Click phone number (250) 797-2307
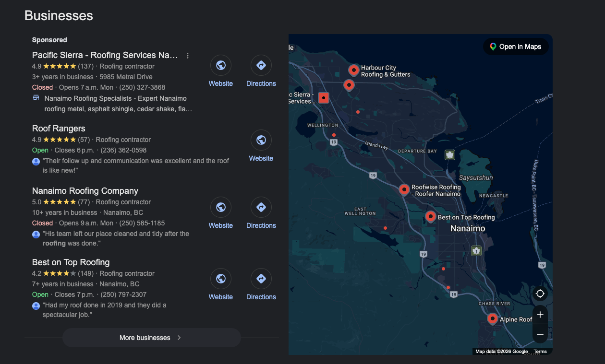605x364 pixels. pyautogui.click(x=123, y=294)
